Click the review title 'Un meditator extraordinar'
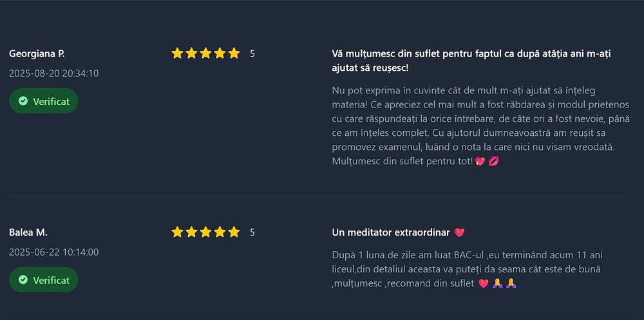This screenshot has height=320, width=644. [391, 232]
